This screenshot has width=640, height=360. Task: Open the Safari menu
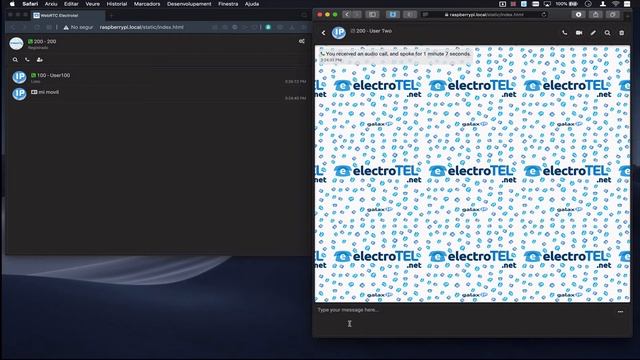[30, 4]
